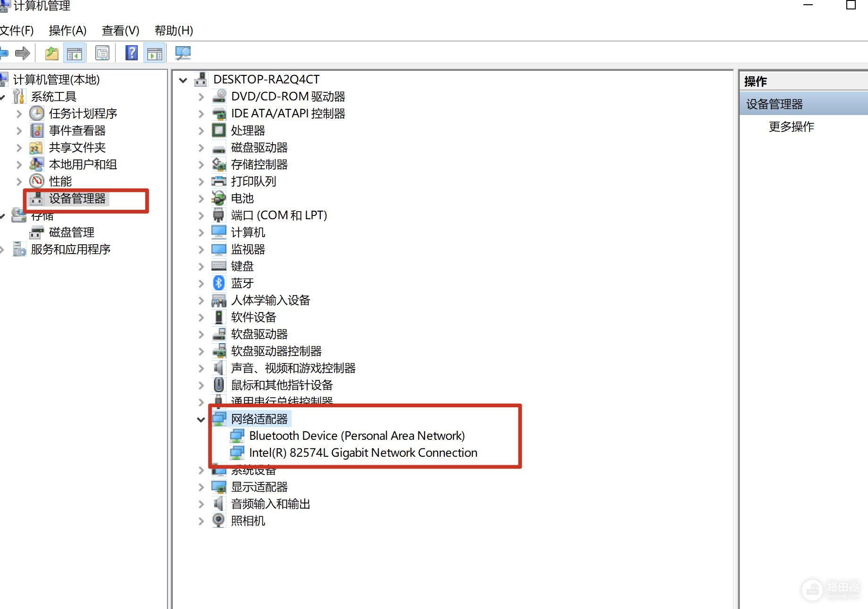Click the 打印队列 printer icon

[219, 181]
